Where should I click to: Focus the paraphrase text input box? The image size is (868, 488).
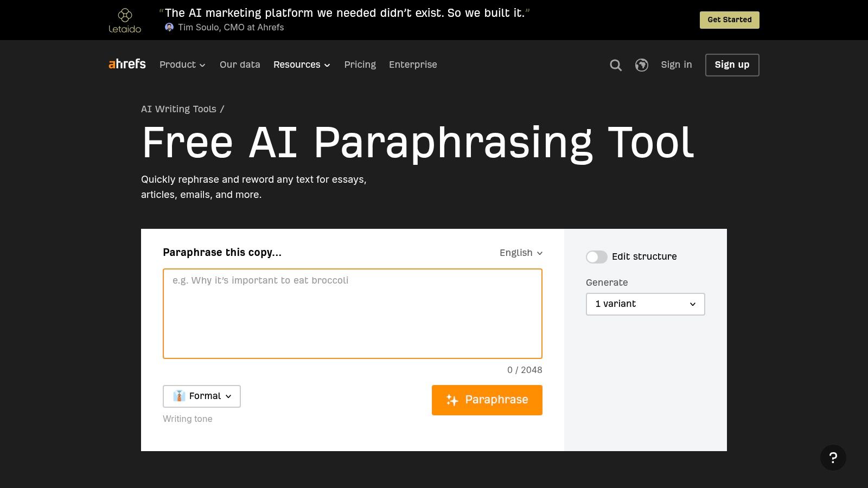click(x=353, y=313)
